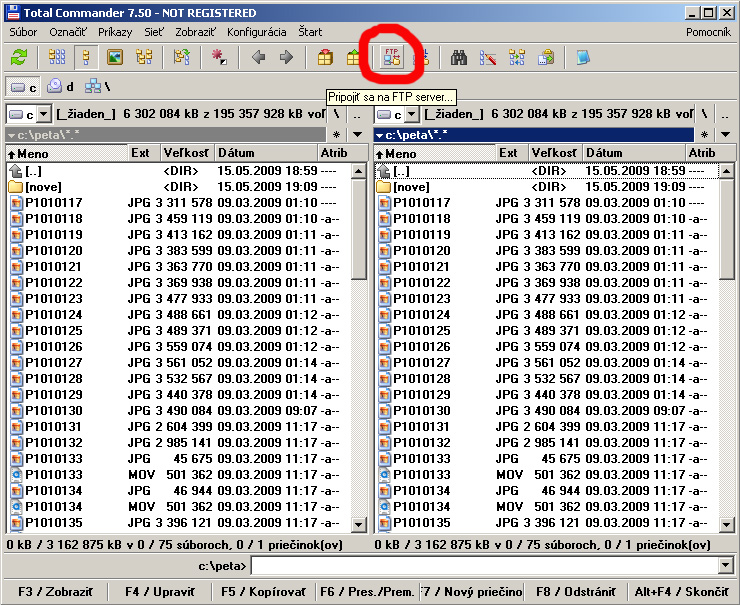Click the Unpack files box icon
The image size is (740, 605).
(353, 58)
